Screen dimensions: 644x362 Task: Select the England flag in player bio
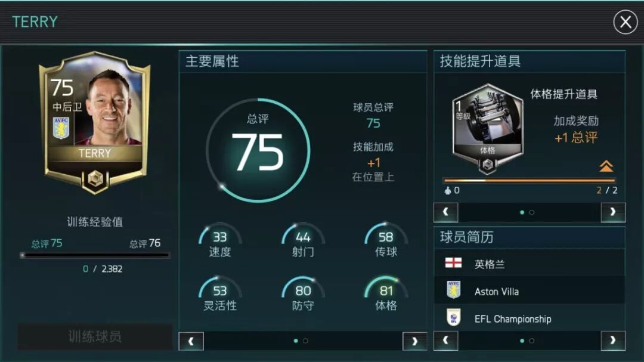click(453, 263)
